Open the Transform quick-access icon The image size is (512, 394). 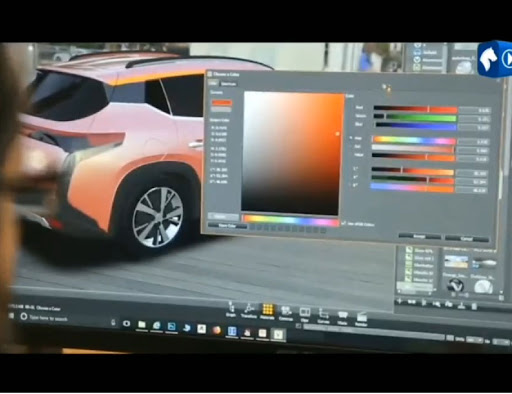coord(249,311)
